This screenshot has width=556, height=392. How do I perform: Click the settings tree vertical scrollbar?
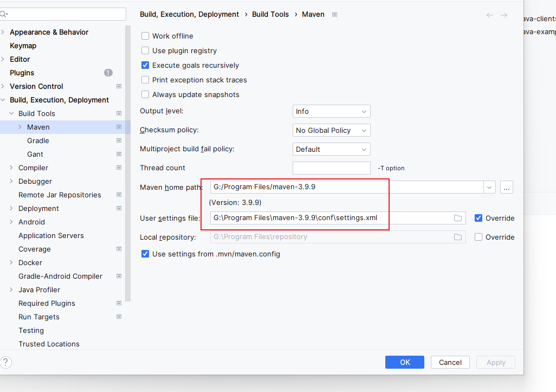(128, 163)
